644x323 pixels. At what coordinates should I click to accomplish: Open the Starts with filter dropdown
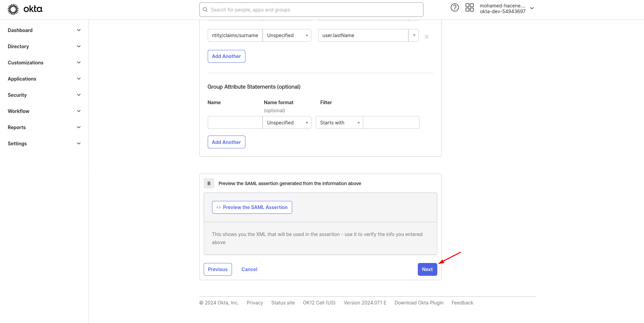[339, 123]
